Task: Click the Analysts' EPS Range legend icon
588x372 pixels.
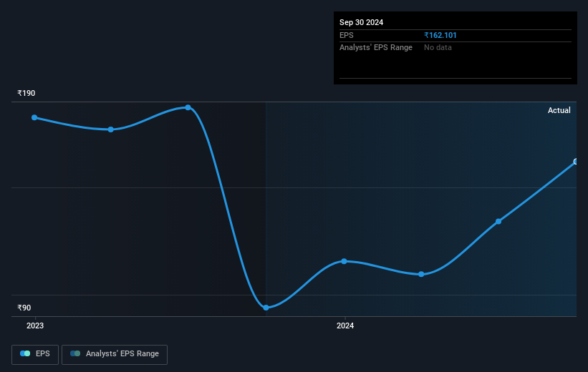Action: pos(75,353)
